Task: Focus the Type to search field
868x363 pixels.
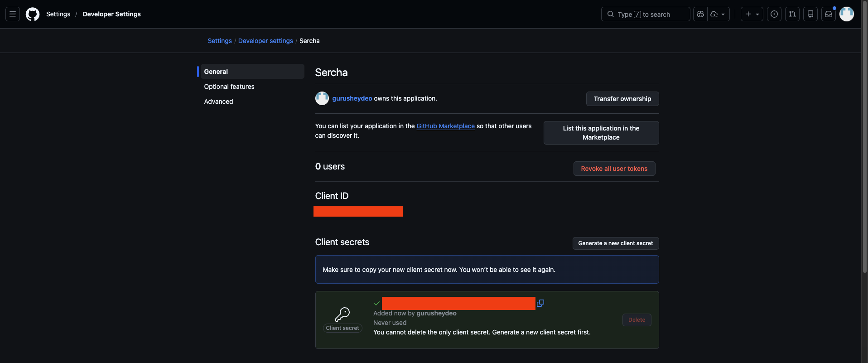Action: (645, 14)
